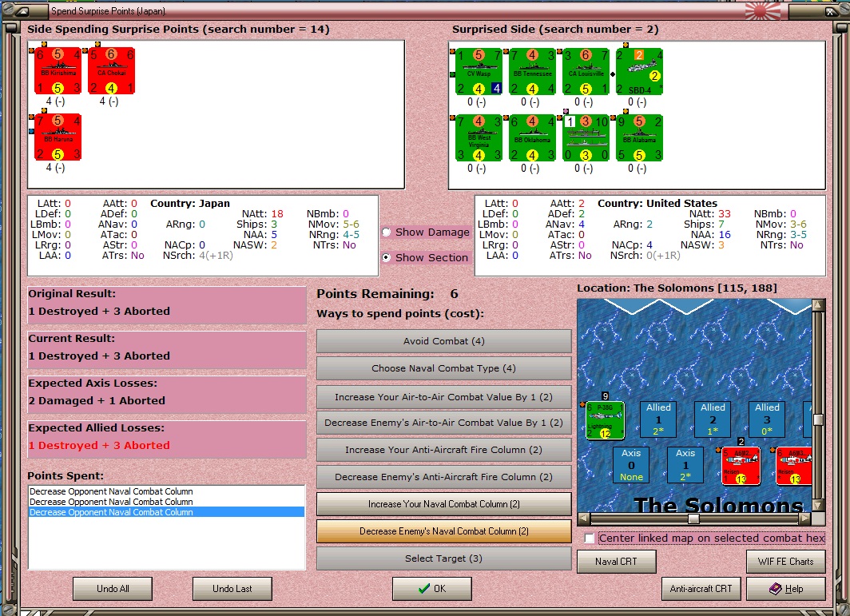Click the Undo All button
The height and width of the screenshot is (616, 850).
pyautogui.click(x=113, y=589)
